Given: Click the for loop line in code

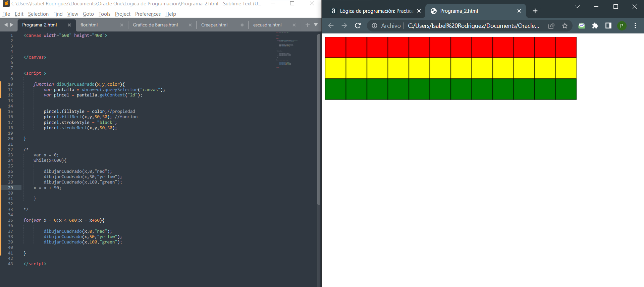Looking at the screenshot, I should (x=64, y=220).
